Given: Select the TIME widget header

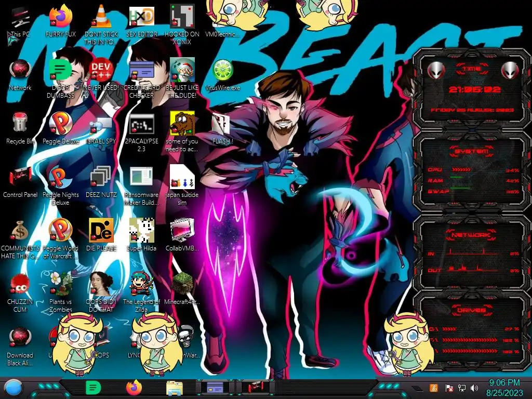Looking at the screenshot, I should [472, 69].
